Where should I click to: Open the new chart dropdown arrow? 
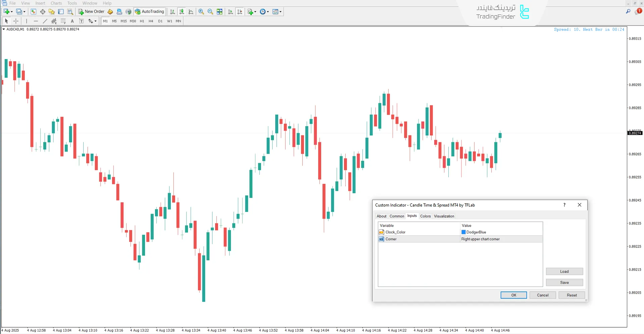click(12, 12)
